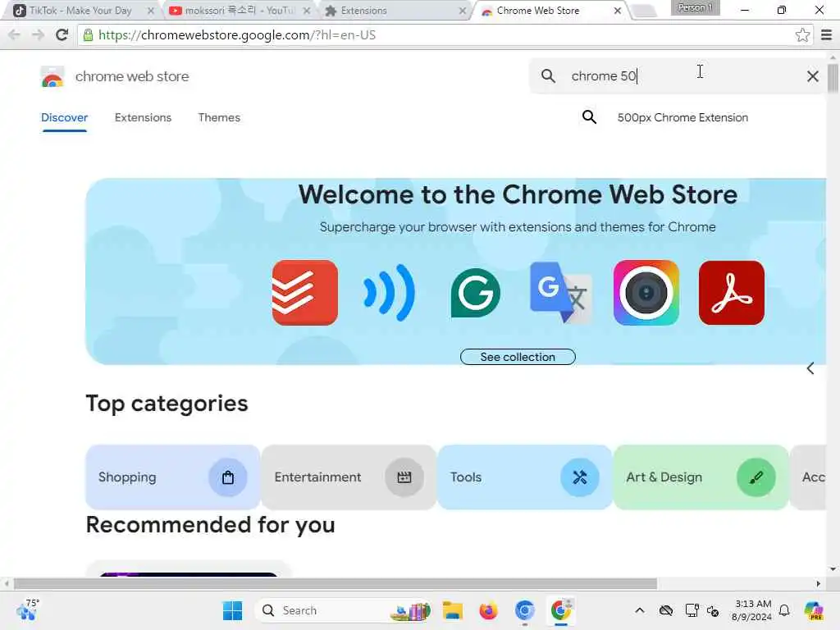
Task: Open the colorful camera lens extension icon
Action: (646, 293)
